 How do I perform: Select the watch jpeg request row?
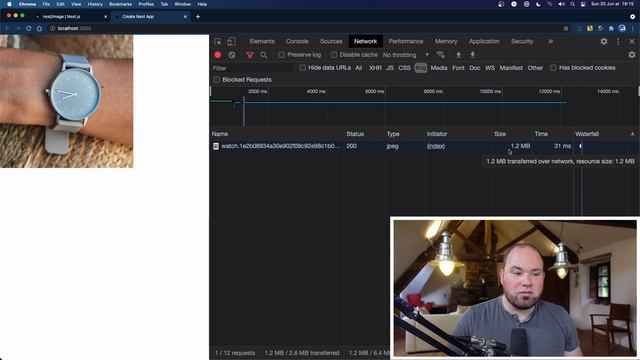pos(424,146)
